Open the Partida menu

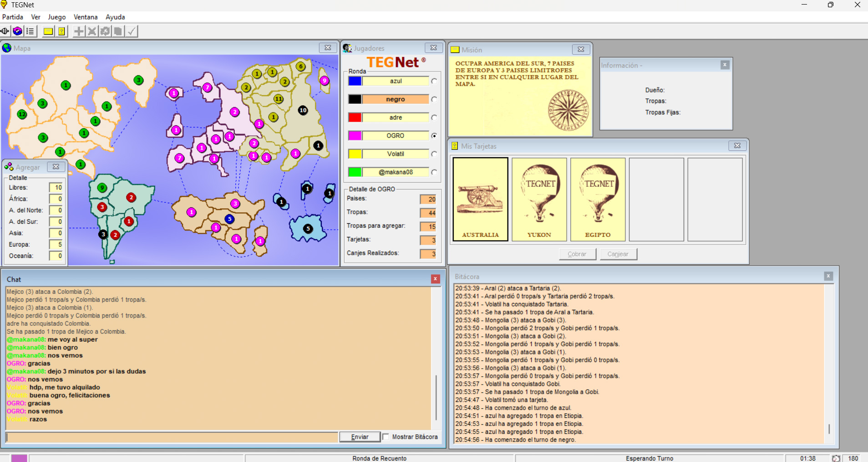coord(13,17)
